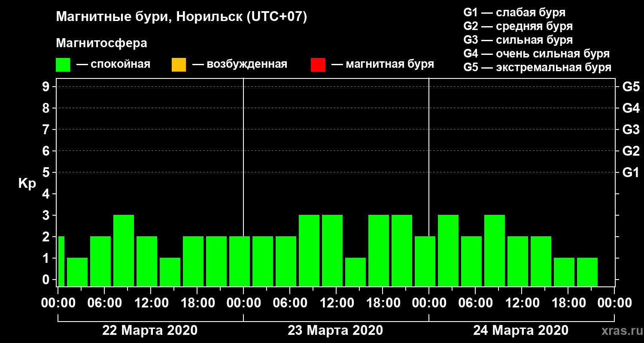
Task: Click legend line G3 — сильная буря
Action: (518, 40)
